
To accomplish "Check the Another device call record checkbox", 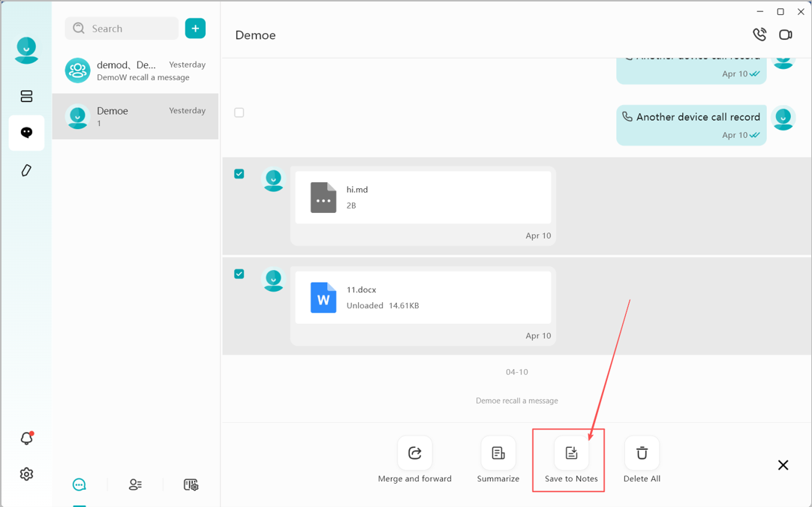I will pos(239,112).
